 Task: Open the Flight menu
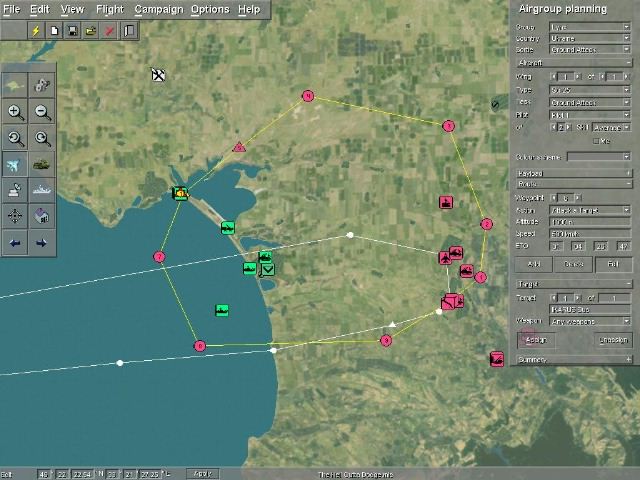click(109, 9)
